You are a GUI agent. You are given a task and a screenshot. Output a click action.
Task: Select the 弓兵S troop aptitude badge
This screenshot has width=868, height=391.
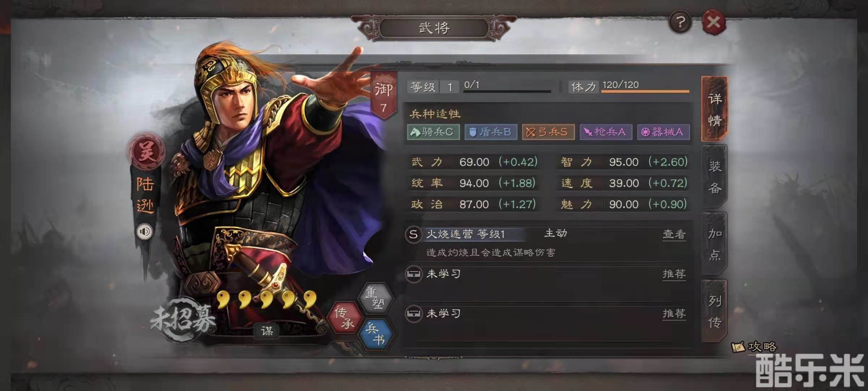point(548,132)
